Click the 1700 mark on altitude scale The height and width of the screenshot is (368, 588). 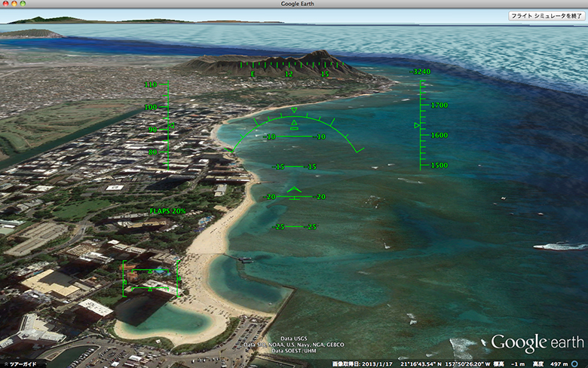[x=439, y=106]
